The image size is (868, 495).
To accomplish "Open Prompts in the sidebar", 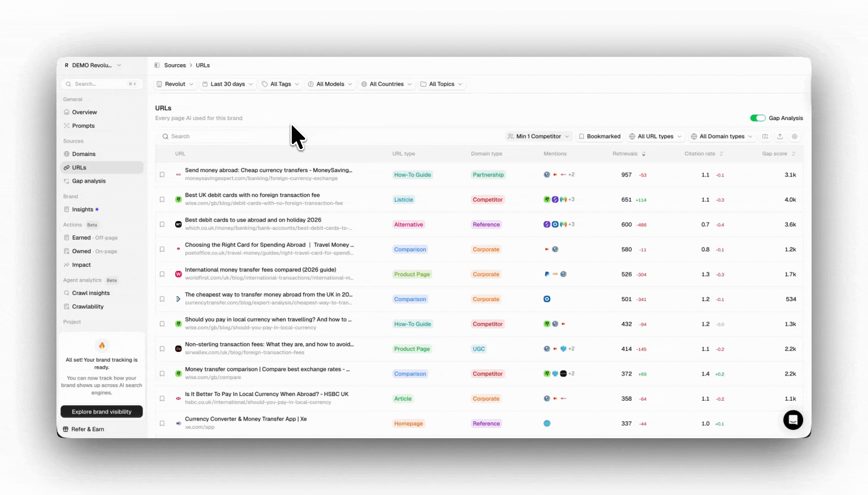I will 83,126.
